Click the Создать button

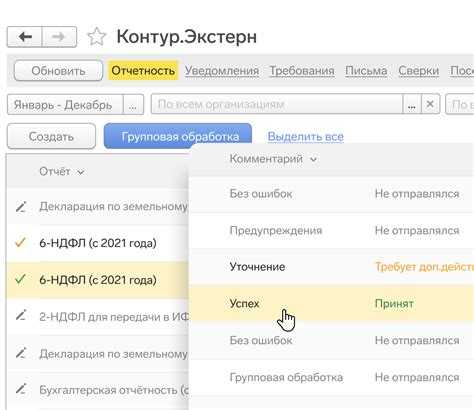coord(51,136)
